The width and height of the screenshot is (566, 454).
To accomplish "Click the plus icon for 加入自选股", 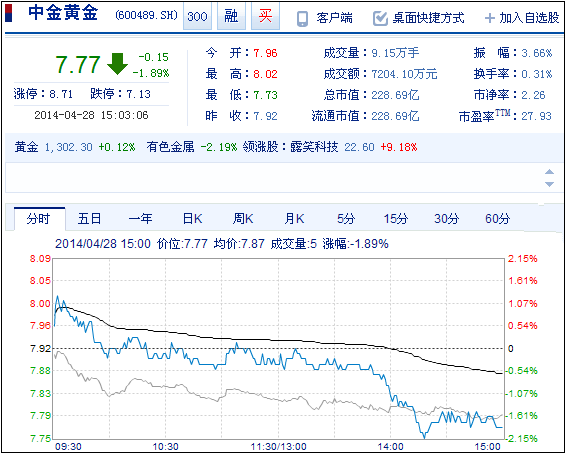I will 489,18.
